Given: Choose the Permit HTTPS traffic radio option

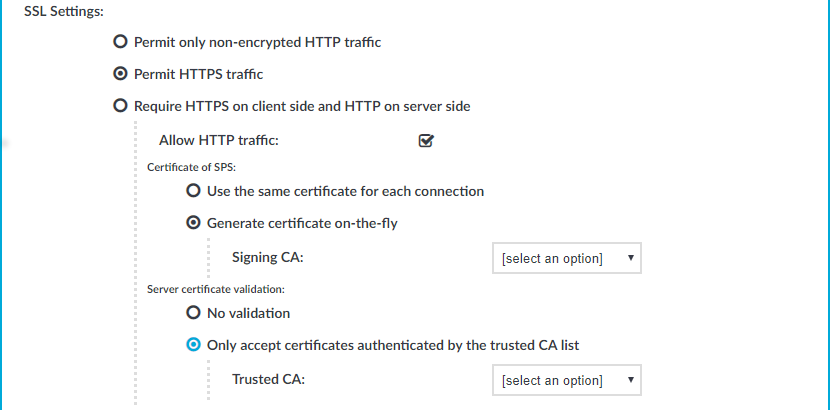Looking at the screenshot, I should tap(121, 74).
